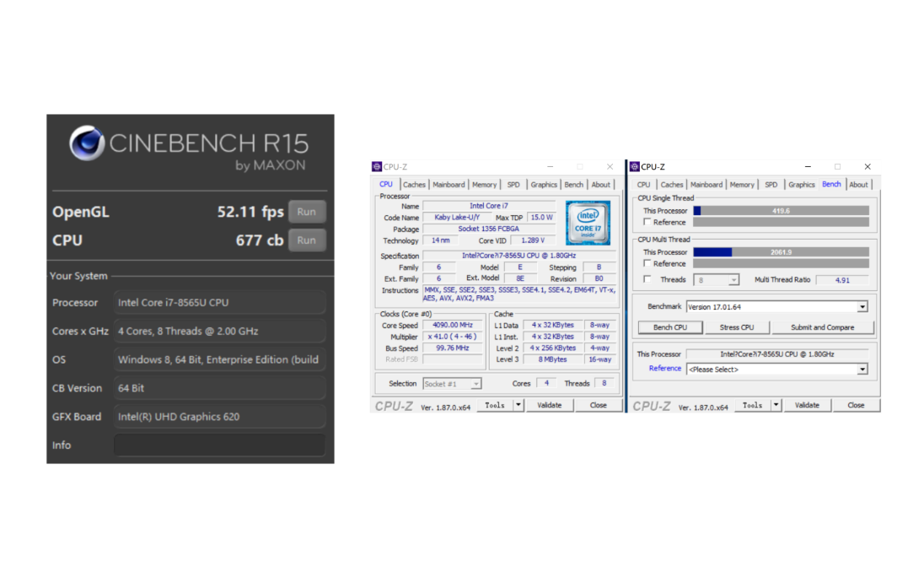Click the Cinebench OpenGL score '52.11 fps'
Viewport: 924px width, 578px height.
(250, 212)
